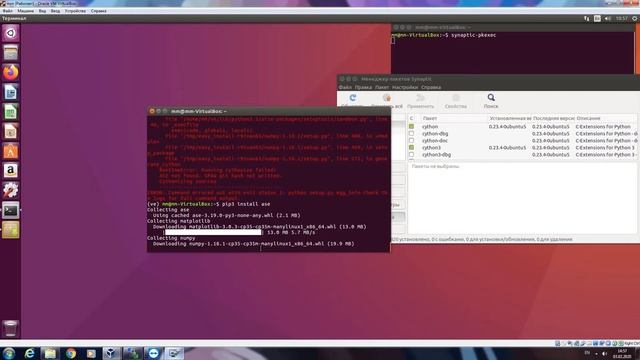
Task: Open the Пакет menu in Synaptic
Action: pyautogui.click(x=382, y=87)
